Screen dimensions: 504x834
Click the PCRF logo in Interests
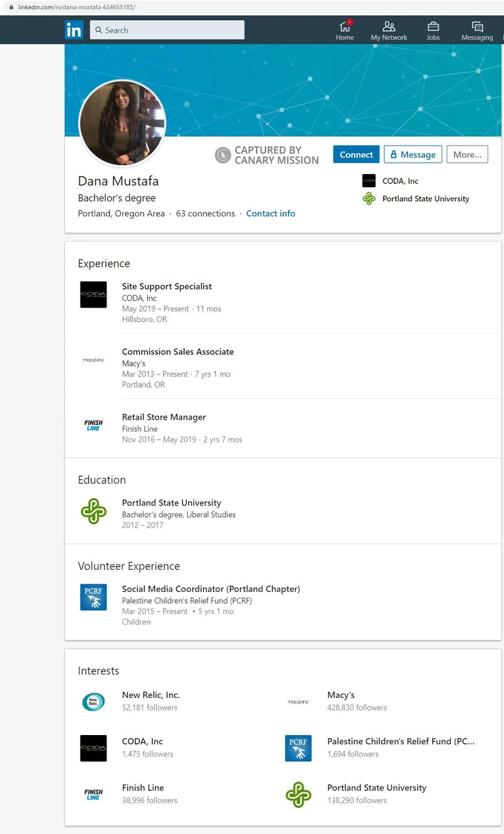click(299, 748)
